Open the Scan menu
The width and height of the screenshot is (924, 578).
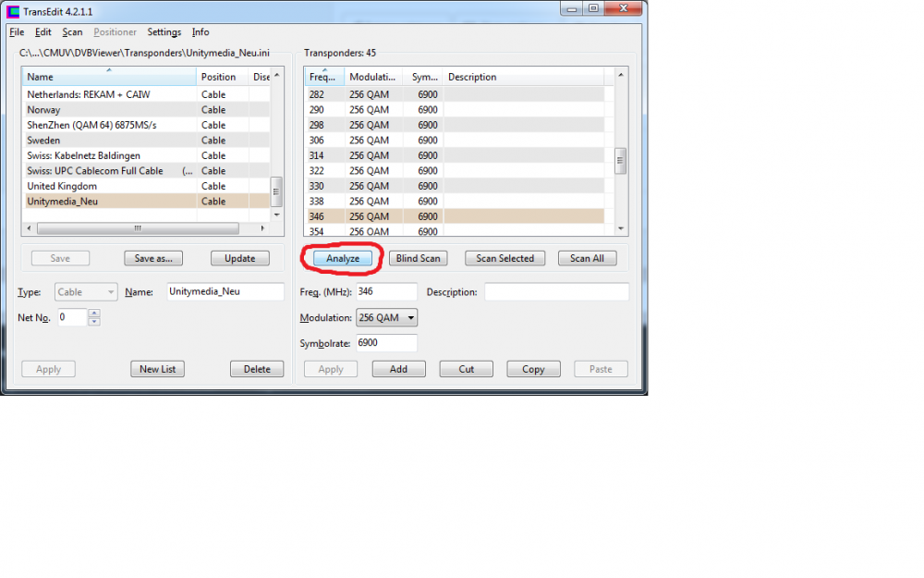(72, 32)
